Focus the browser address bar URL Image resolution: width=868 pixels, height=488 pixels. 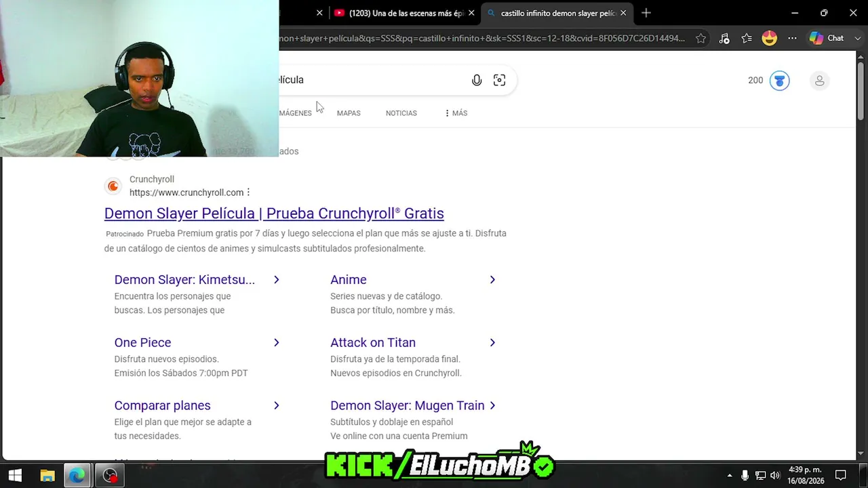483,38
